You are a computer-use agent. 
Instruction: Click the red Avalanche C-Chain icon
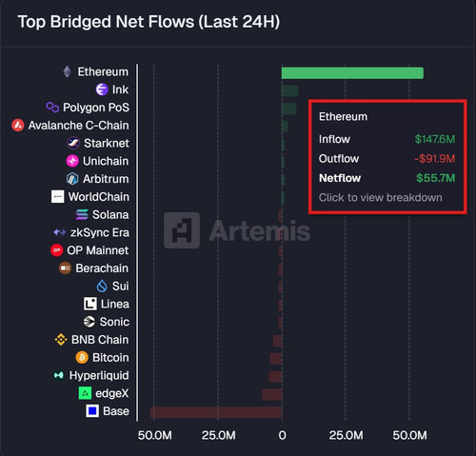18,126
